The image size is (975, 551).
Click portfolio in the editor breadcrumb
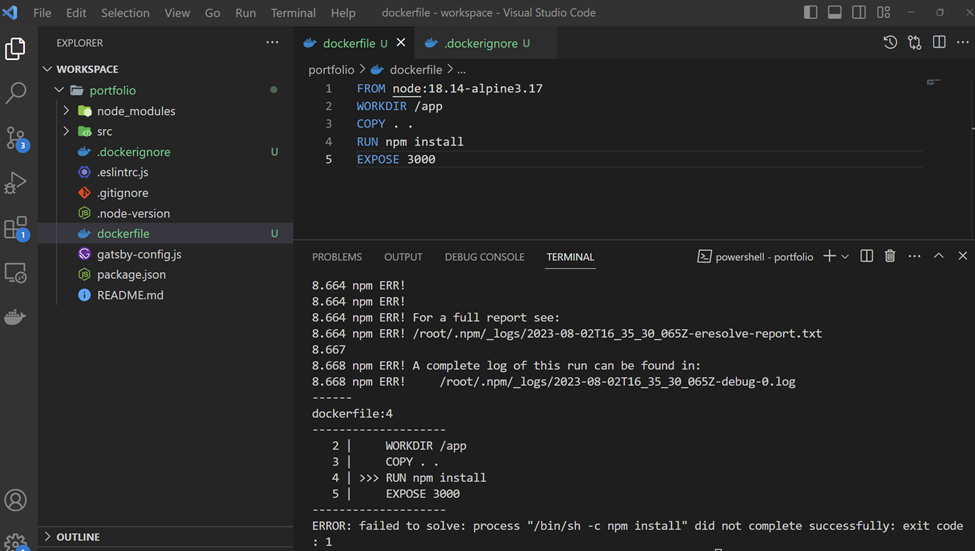(331, 70)
